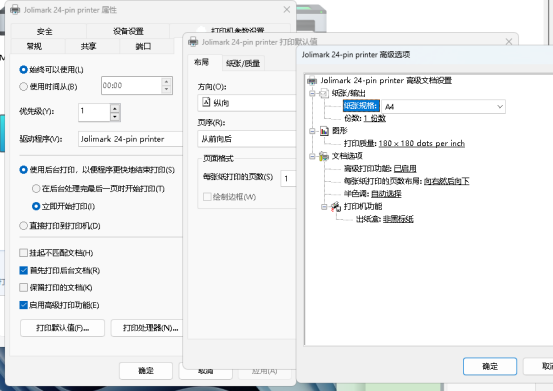
Task: Choose 立即开始打印 radio option
Action: click(36, 206)
